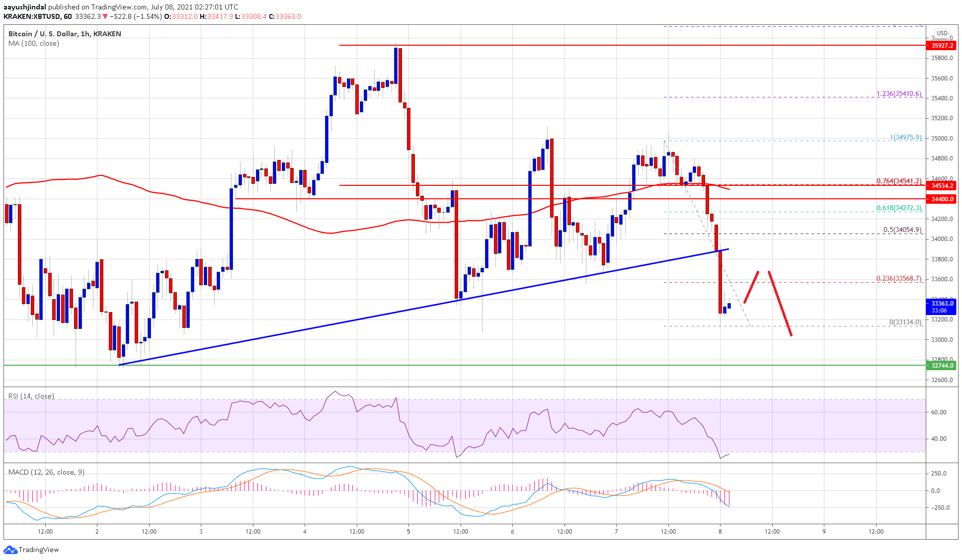Click the blue 33363.0 current price tag

(942, 303)
